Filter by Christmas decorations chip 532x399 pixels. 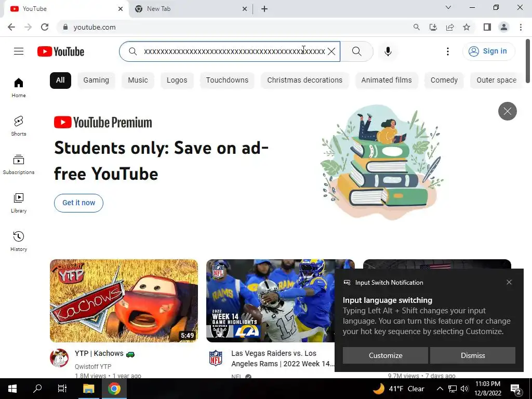304,81
